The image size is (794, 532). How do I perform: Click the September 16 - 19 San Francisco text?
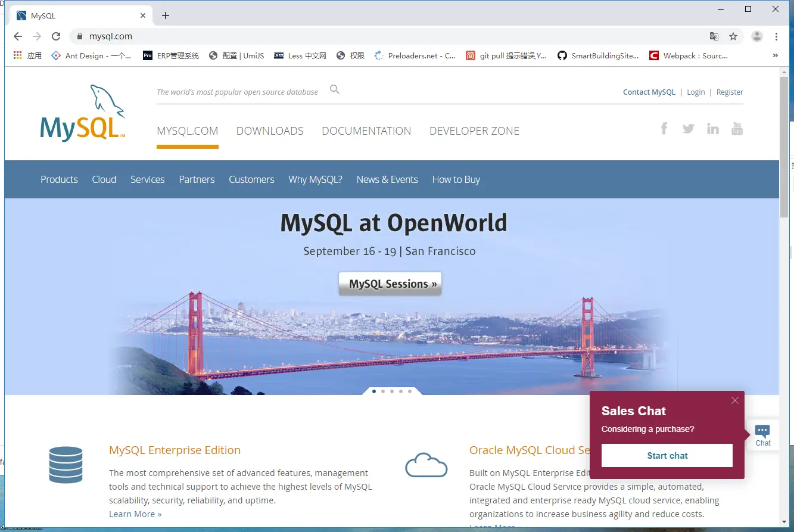pos(390,251)
